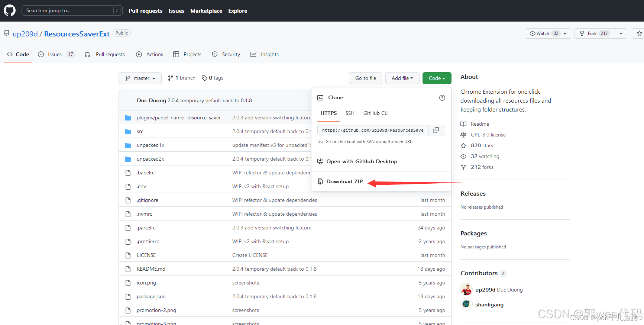Copy the HTTPS clone URL
Screen dimensions: 644x325
click(436, 130)
